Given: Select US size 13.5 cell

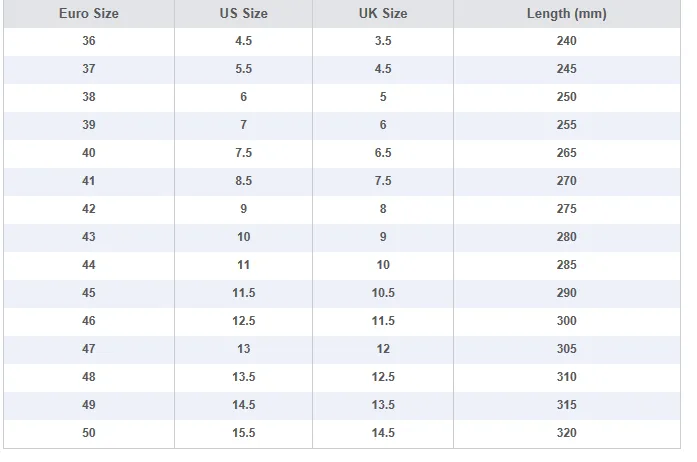Looking at the screenshot, I should tap(244, 377).
